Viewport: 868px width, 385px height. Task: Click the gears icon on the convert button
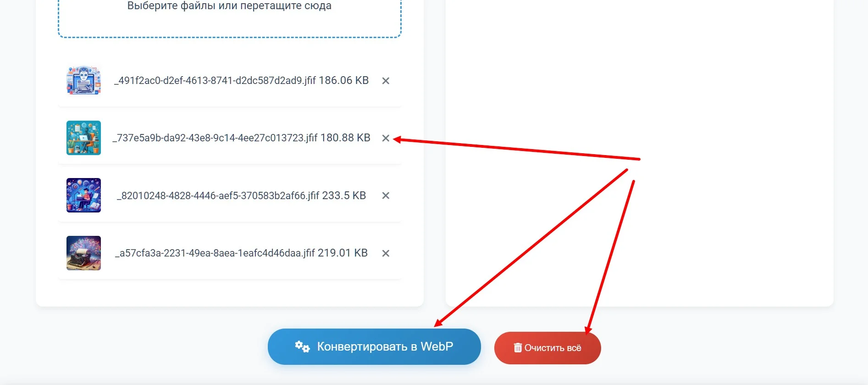pos(302,346)
